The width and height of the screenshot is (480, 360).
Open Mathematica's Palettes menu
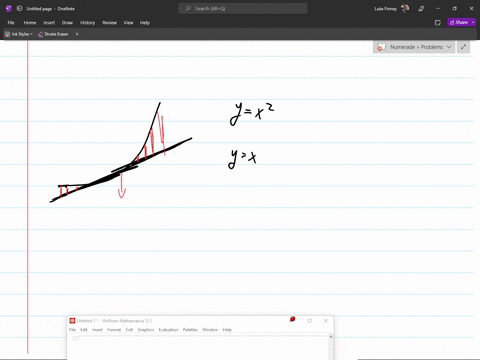click(x=190, y=330)
